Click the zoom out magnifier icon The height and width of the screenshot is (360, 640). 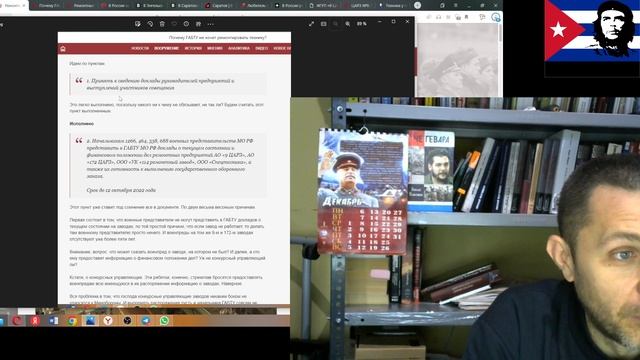coord(336,24)
